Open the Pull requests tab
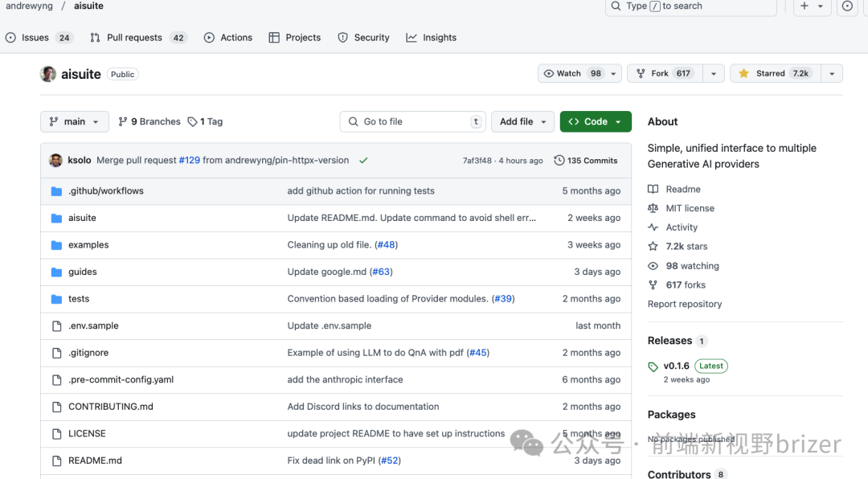This screenshot has width=868, height=479. [x=138, y=38]
